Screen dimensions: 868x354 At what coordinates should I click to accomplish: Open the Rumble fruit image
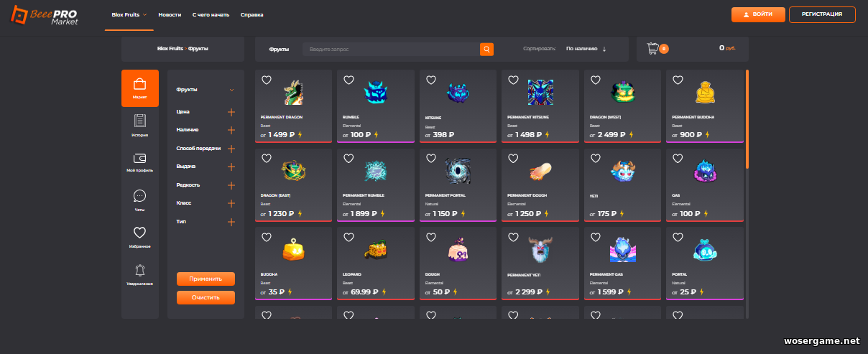pos(376,93)
